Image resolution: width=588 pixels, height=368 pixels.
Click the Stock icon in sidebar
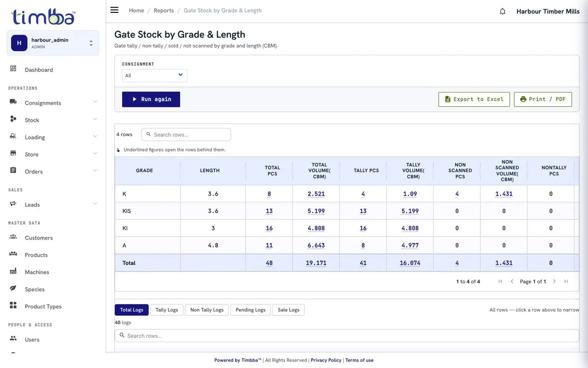point(13,119)
